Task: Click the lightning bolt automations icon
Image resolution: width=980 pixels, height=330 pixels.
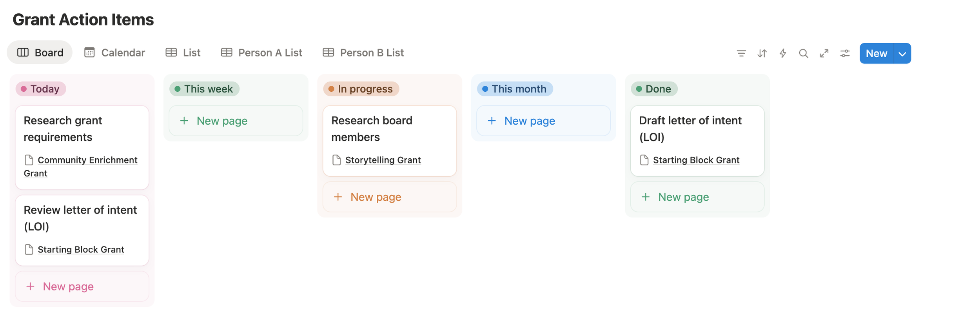Action: [782, 53]
